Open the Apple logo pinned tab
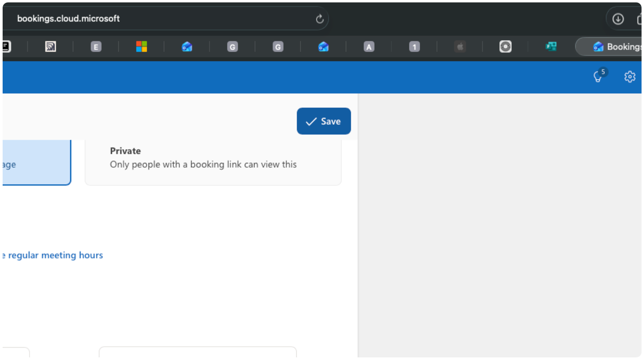 point(460,46)
